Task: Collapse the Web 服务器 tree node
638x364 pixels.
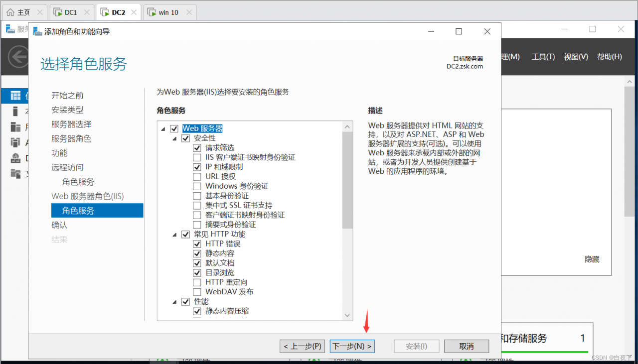Action: point(163,128)
